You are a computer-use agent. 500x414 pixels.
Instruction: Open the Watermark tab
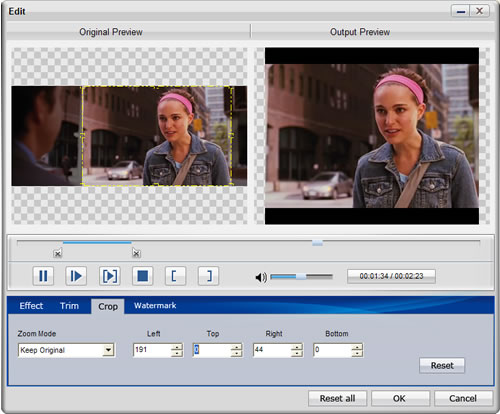click(155, 305)
